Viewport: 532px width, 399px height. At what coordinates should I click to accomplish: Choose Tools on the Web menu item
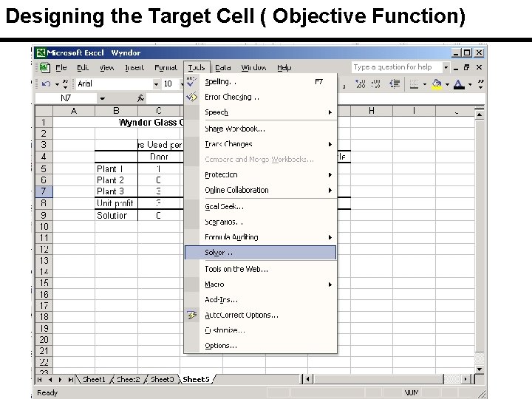point(260,270)
